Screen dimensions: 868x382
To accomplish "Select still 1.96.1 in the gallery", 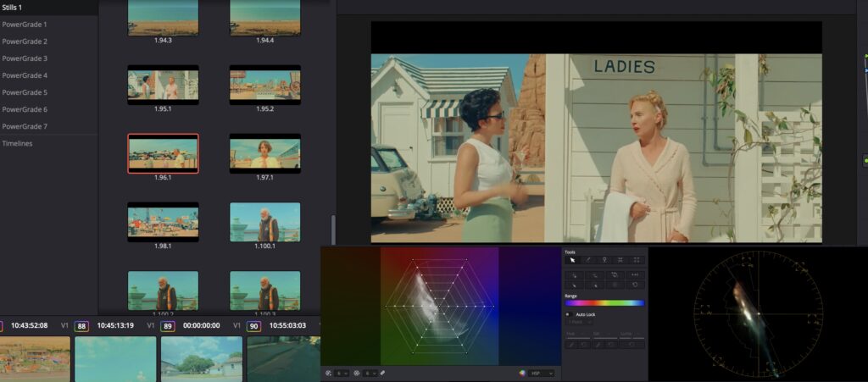I will coord(163,153).
